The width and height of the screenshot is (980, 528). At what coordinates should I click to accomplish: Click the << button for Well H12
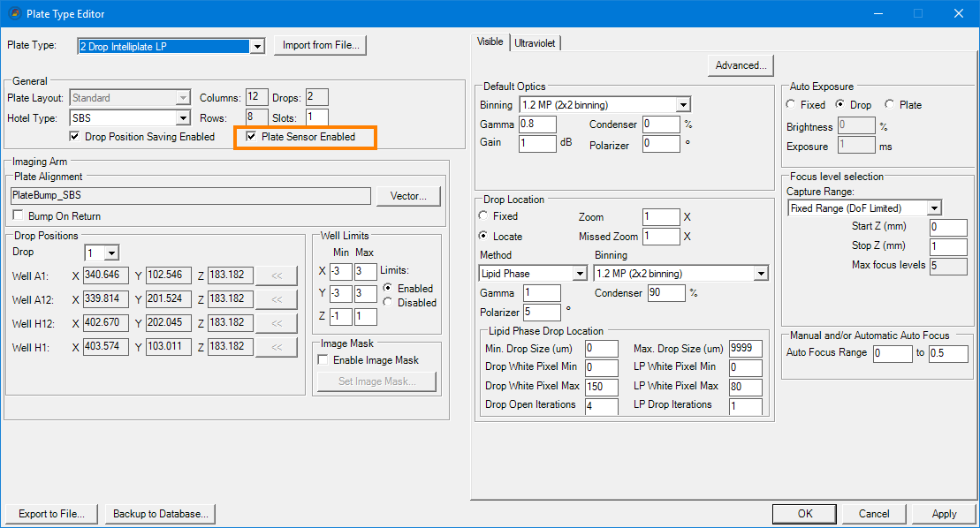tap(277, 323)
